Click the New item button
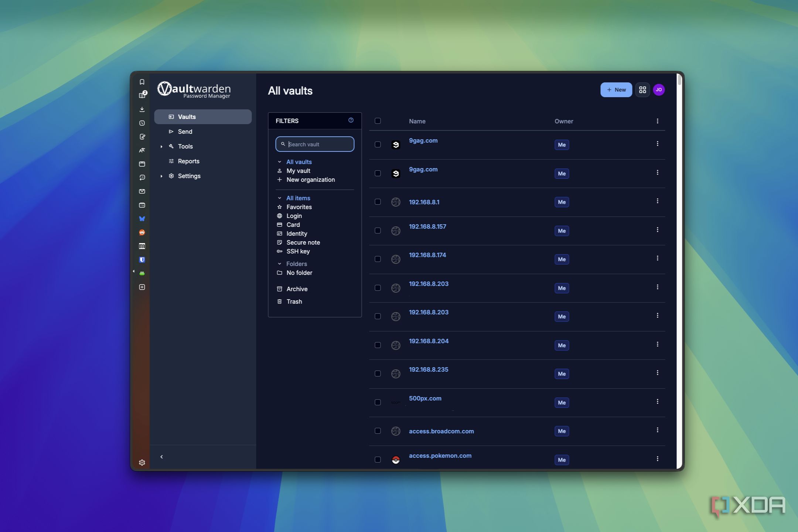798x532 pixels. pos(616,90)
